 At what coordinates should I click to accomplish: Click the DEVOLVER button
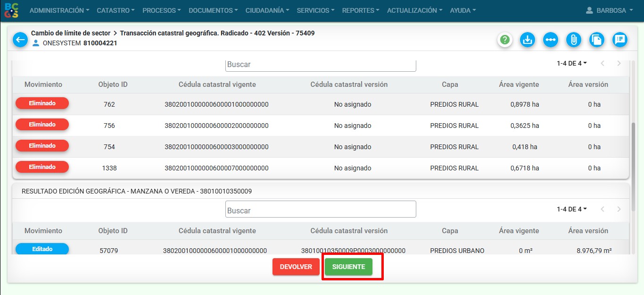(296, 267)
